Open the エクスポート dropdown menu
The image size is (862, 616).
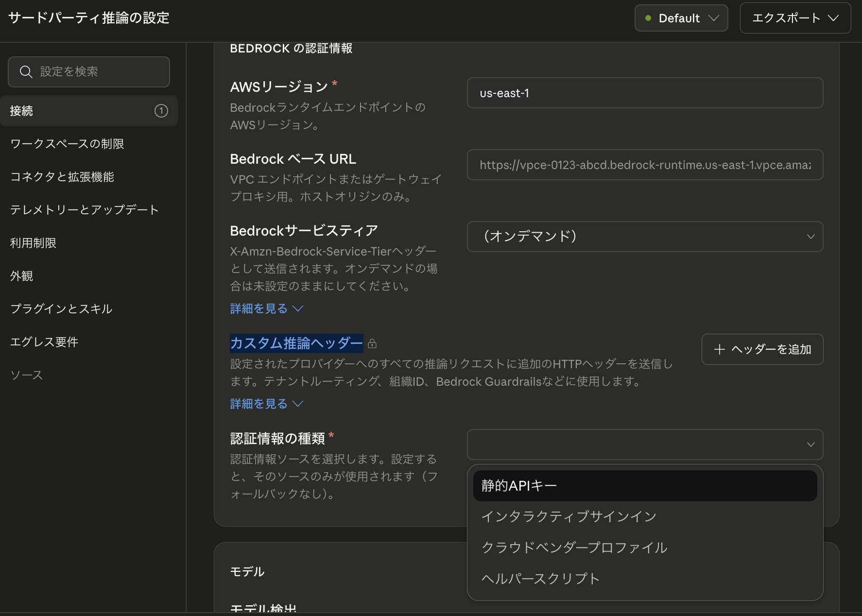795,18
